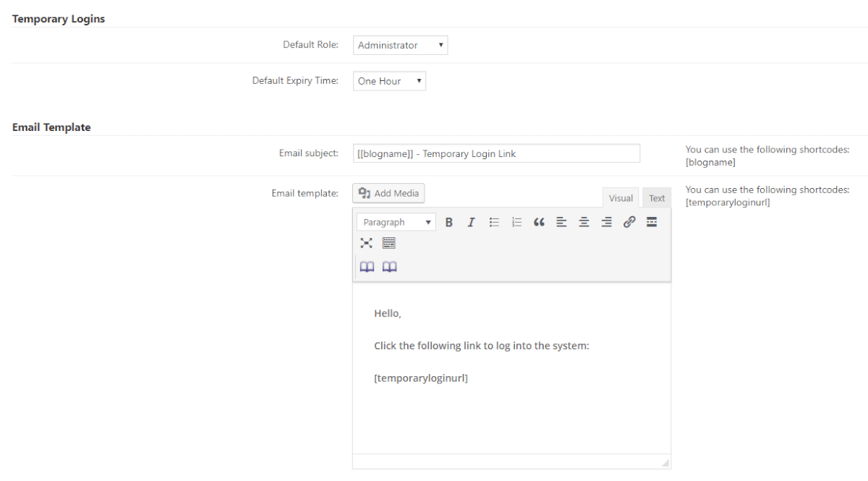
Task: Apply italic formatting
Action: pos(471,222)
